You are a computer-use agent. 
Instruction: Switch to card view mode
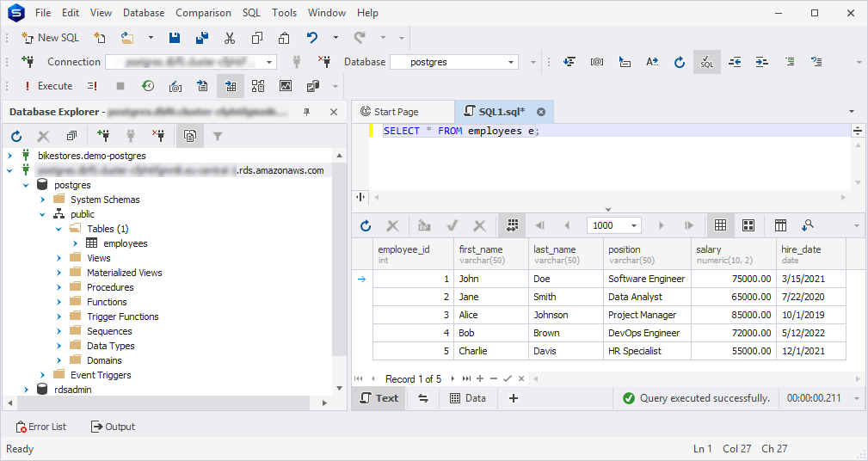(748, 225)
